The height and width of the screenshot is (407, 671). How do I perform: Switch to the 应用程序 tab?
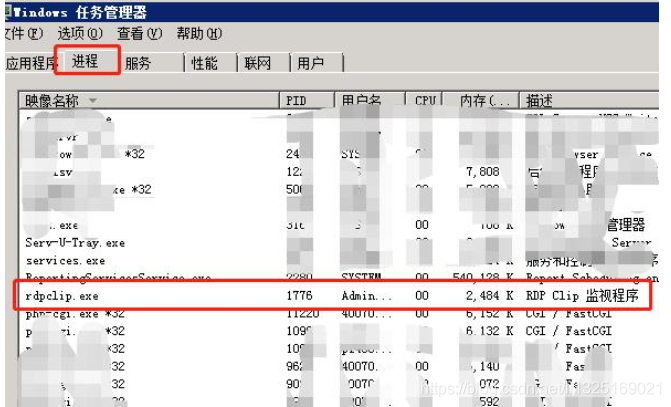[x=30, y=63]
